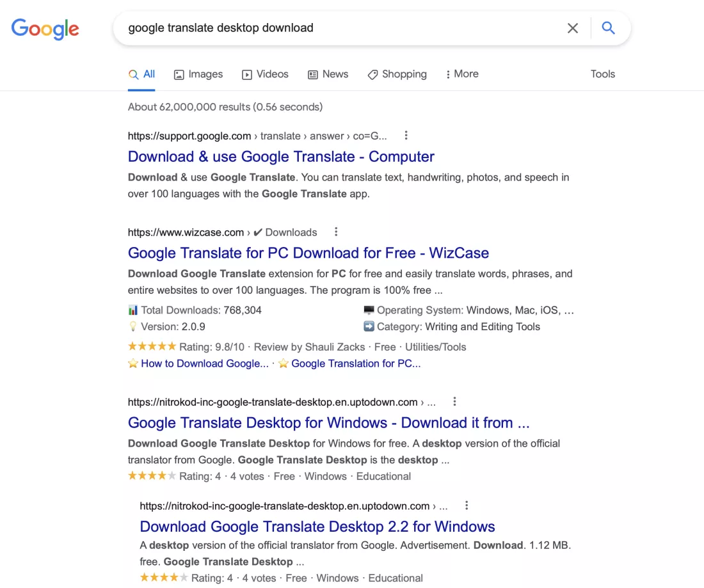Open the More search options menu
Viewport: 704px width, 588px height.
pyautogui.click(x=461, y=74)
